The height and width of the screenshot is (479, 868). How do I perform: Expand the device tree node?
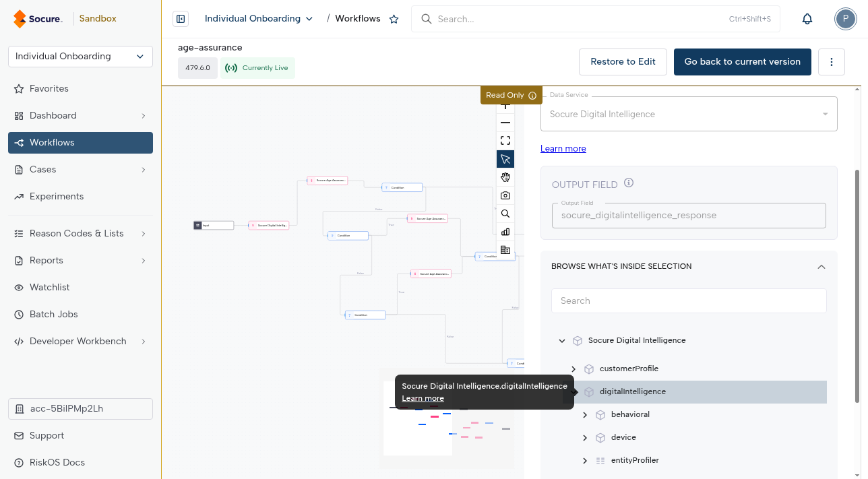[585, 438]
